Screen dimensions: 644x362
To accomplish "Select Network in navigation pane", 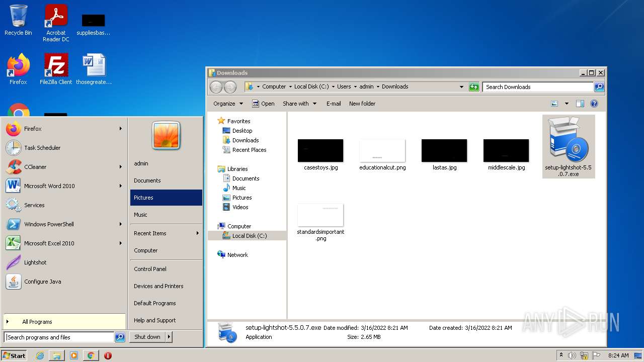I will [x=232, y=255].
